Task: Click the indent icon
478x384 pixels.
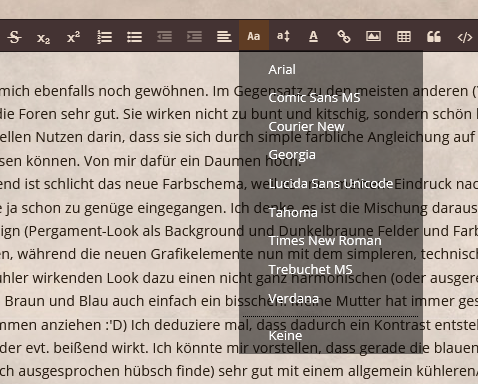Action: (194, 37)
